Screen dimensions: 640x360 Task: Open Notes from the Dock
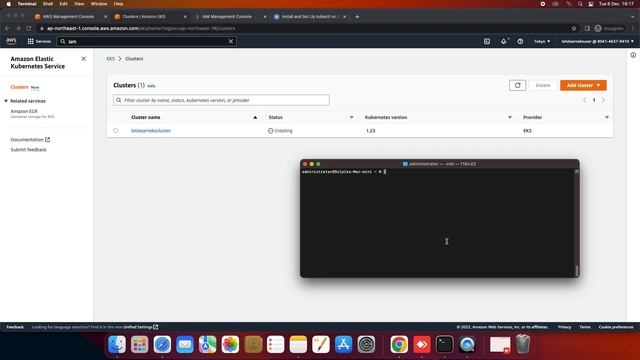click(x=298, y=344)
